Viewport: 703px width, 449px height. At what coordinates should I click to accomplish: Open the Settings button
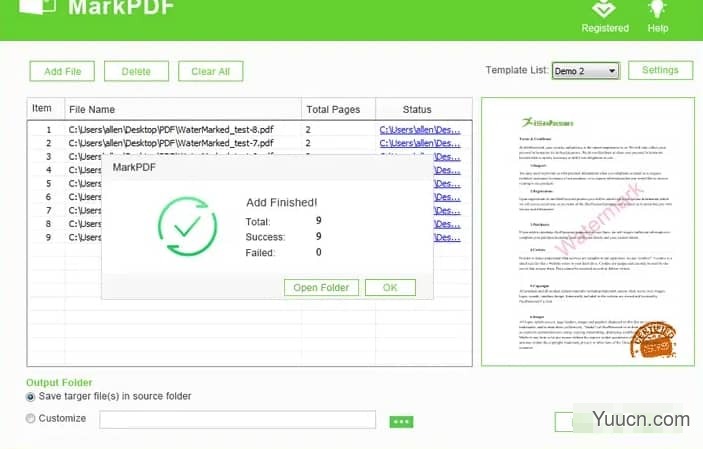coord(660,70)
